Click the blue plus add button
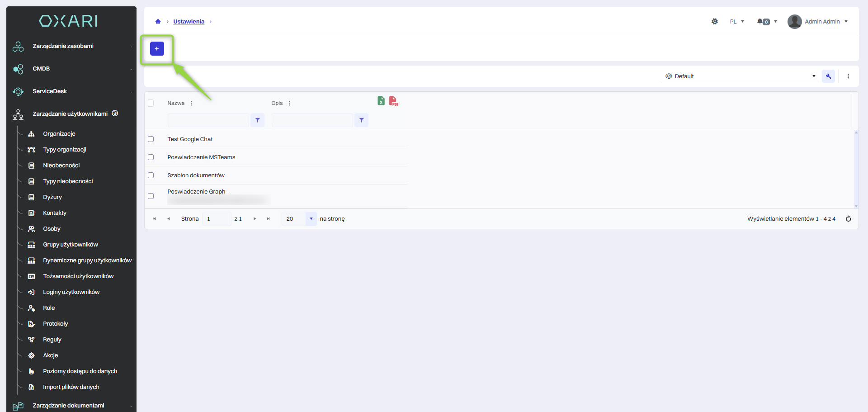The width and height of the screenshot is (868, 412). [x=157, y=49]
